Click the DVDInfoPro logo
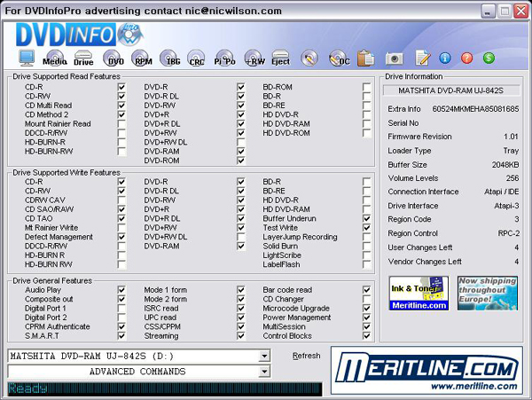 pos(80,35)
